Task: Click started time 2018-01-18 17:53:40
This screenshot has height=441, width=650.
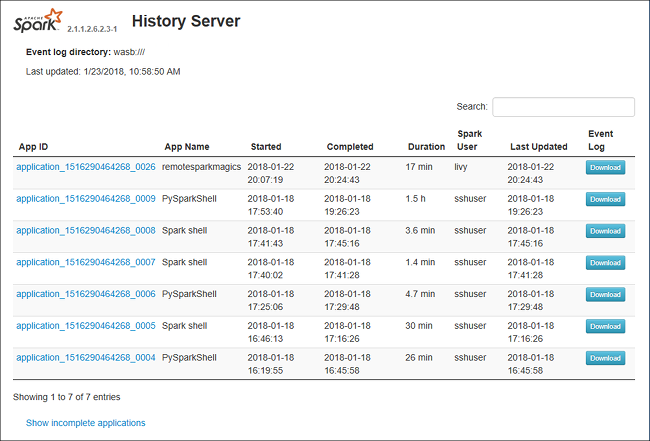Action: coord(271,205)
